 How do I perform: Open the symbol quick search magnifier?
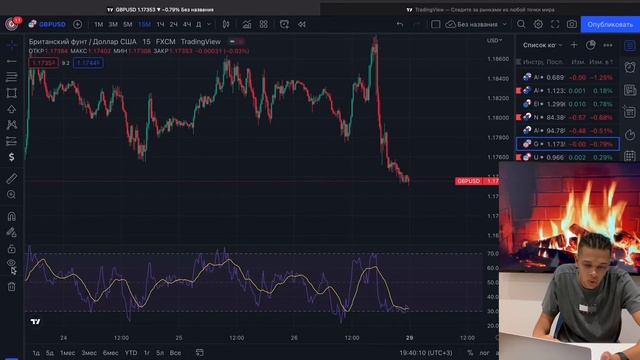521,24
